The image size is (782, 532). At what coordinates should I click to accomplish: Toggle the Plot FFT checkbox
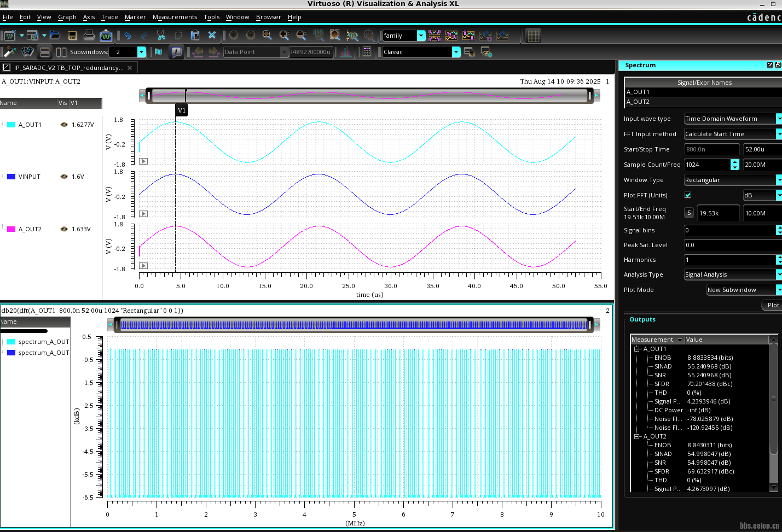pyautogui.click(x=688, y=195)
